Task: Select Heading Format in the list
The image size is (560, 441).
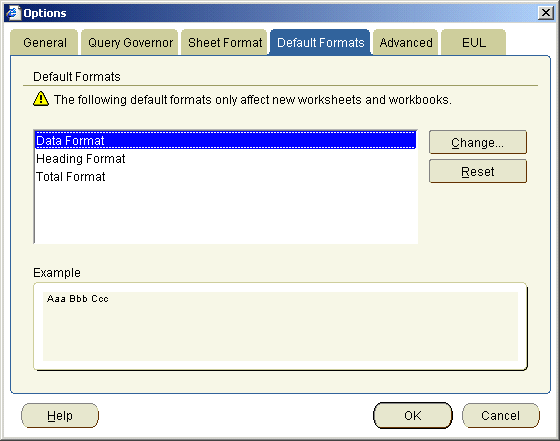Action: coord(226,159)
